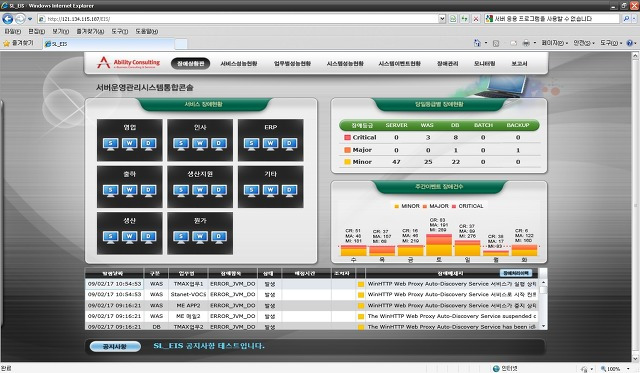Click the blue history button in the event table header
The width and height of the screenshot is (640, 373).
[516, 273]
